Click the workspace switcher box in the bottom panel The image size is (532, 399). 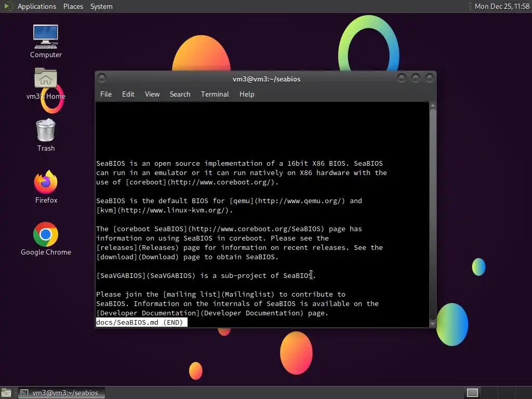point(472,393)
